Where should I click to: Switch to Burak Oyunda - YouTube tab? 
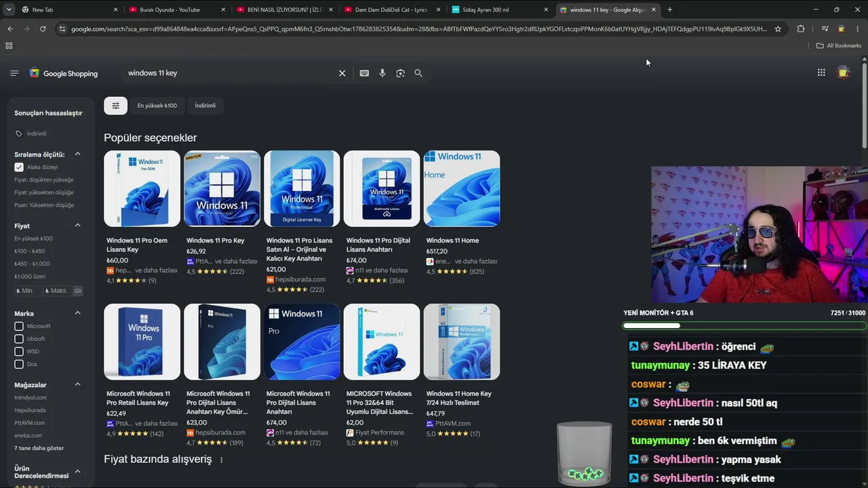[x=176, y=9]
